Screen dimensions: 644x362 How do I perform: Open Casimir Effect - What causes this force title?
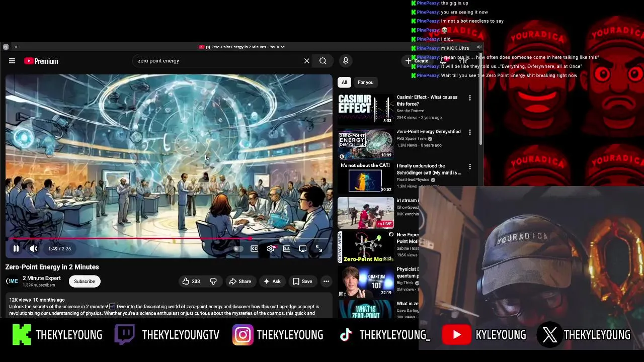(427, 101)
